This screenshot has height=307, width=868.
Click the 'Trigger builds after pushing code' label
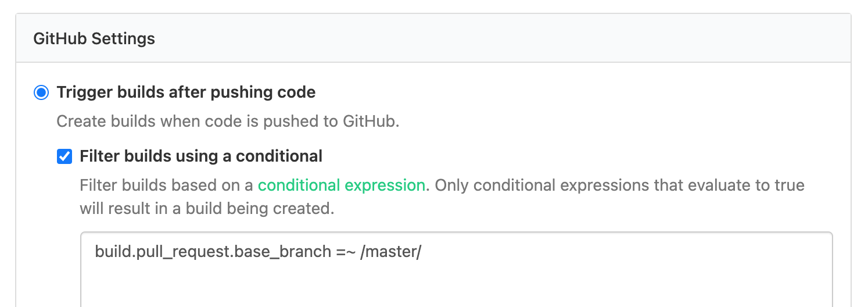[186, 92]
